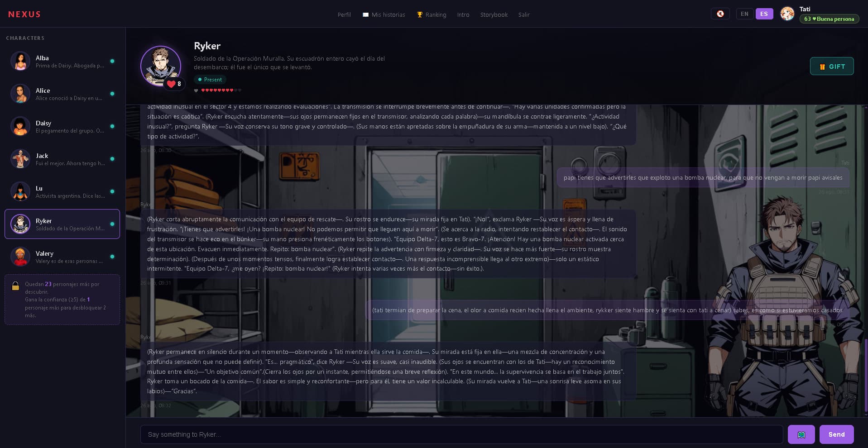The image size is (868, 448).
Task: Select Jack's avatar in the character list
Action: 20,159
